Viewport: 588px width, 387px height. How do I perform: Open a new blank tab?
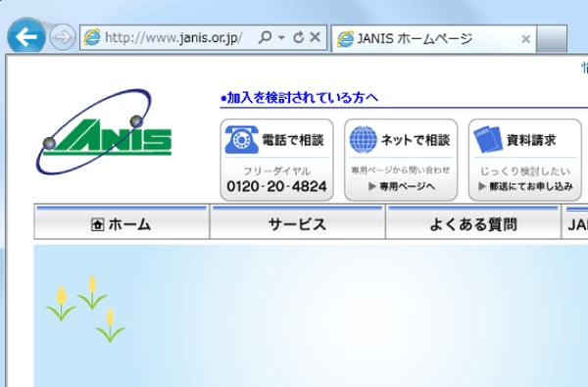tap(551, 38)
